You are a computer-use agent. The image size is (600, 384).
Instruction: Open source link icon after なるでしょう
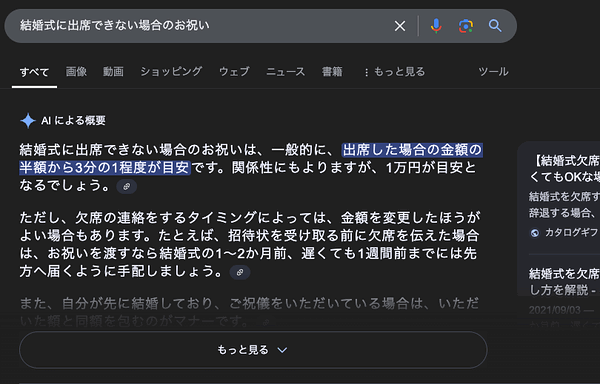click(x=127, y=187)
